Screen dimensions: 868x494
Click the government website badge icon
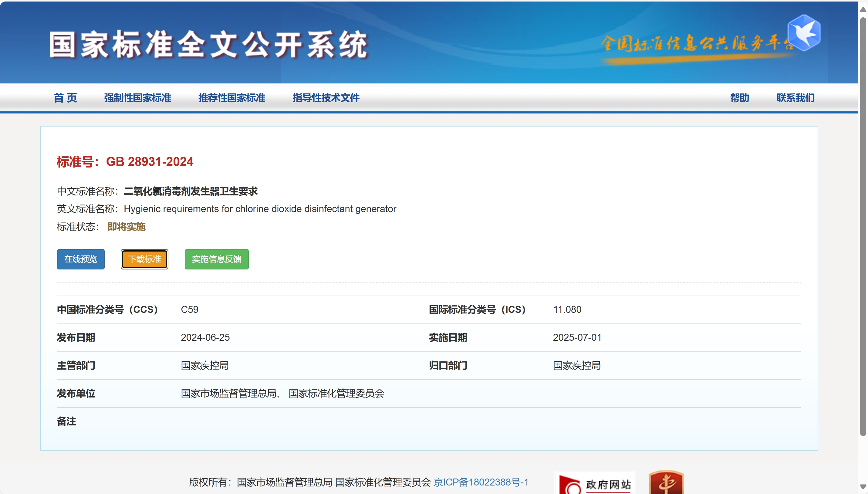pos(595,483)
